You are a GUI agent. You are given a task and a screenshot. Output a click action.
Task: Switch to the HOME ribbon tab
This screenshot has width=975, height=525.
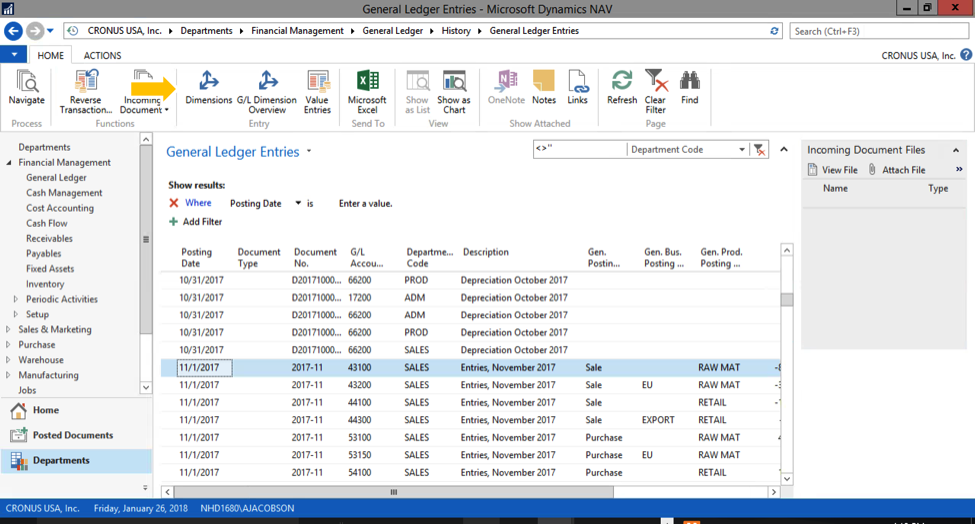[50, 55]
